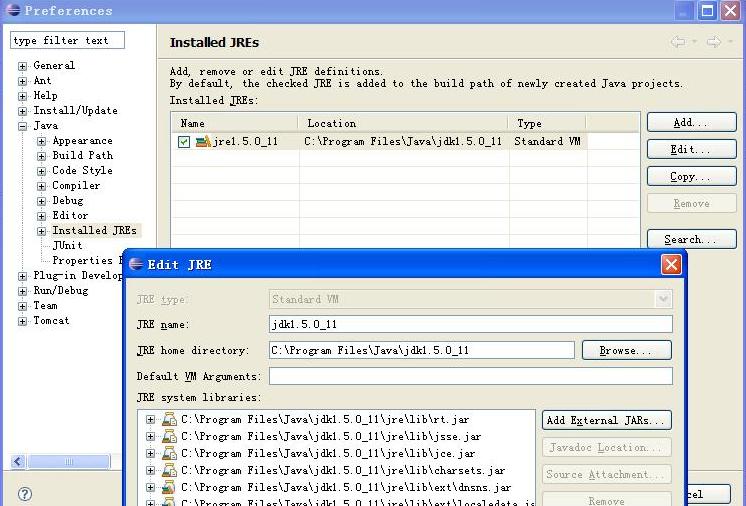Click the jre1.5.0_11 library icon
Screen dimensions: 746x506
(x=203, y=141)
